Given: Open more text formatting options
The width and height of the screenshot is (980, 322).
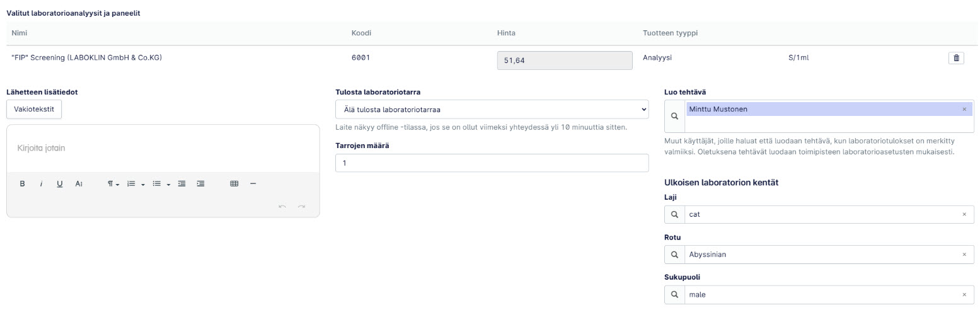Looking at the screenshot, I should pos(79,184).
